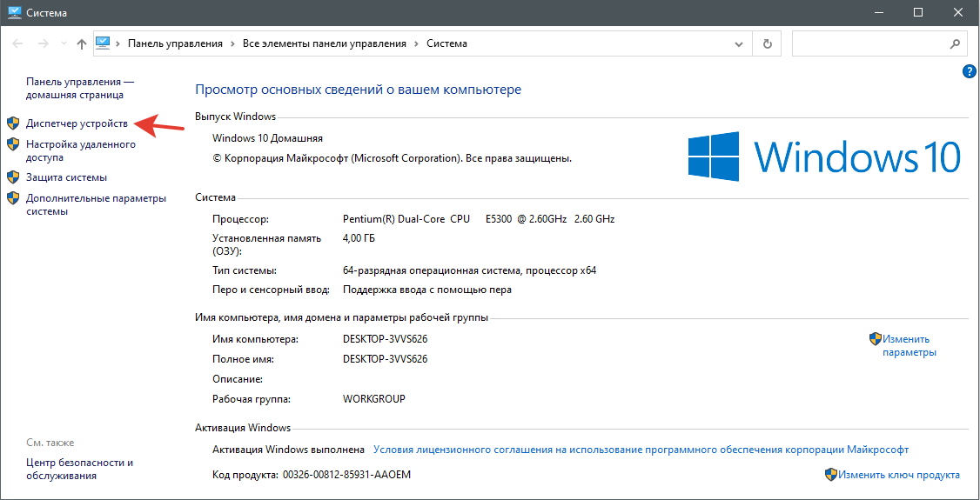Screen dimensions: 980x500
Task: Select WORKGROUP value text
Action: click(x=374, y=399)
